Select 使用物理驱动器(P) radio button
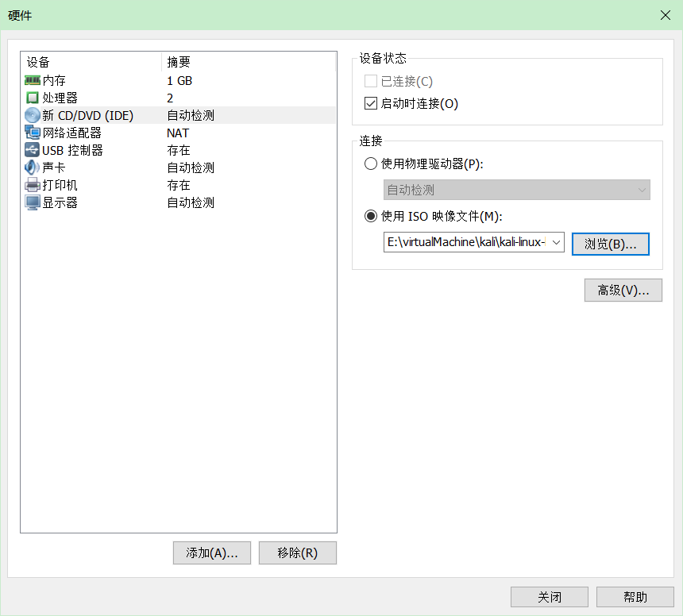683x616 pixels. (371, 164)
